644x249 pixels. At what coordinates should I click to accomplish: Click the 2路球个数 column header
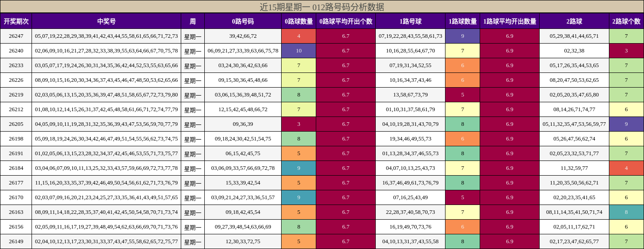click(x=627, y=21)
